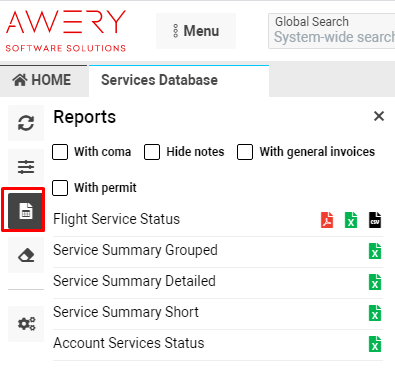
Task: Switch to the HOME tab
Action: [42, 80]
